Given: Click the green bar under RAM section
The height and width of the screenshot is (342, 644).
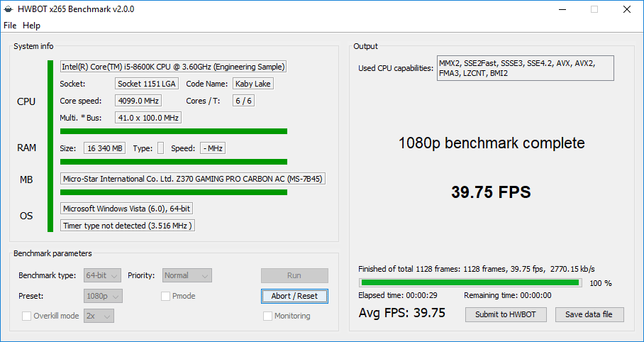Looking at the screenshot, I should [174, 162].
